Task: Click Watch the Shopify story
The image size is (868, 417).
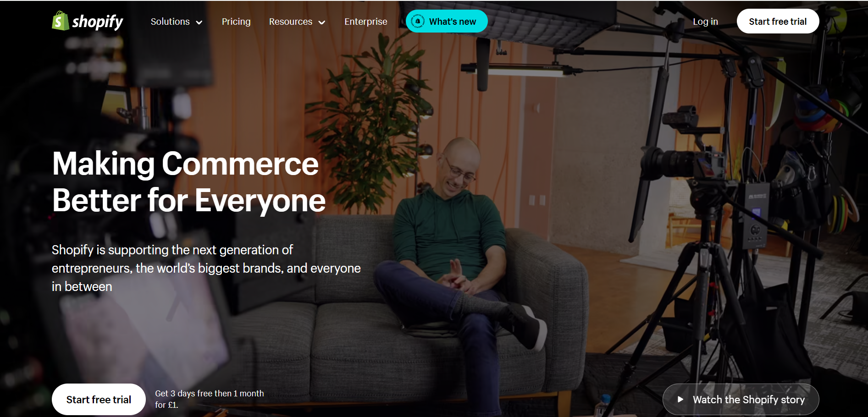Action: [741, 399]
